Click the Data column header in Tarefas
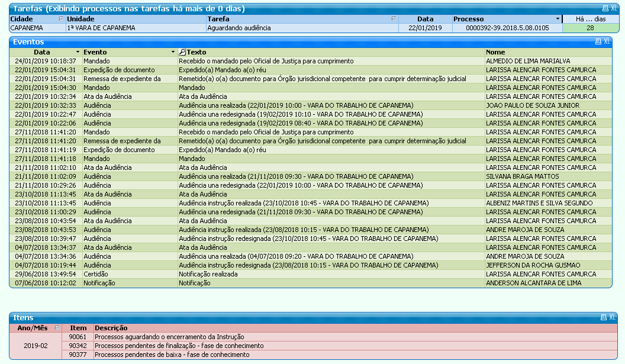Image resolution: width=625 pixels, height=364 pixels. click(426, 19)
